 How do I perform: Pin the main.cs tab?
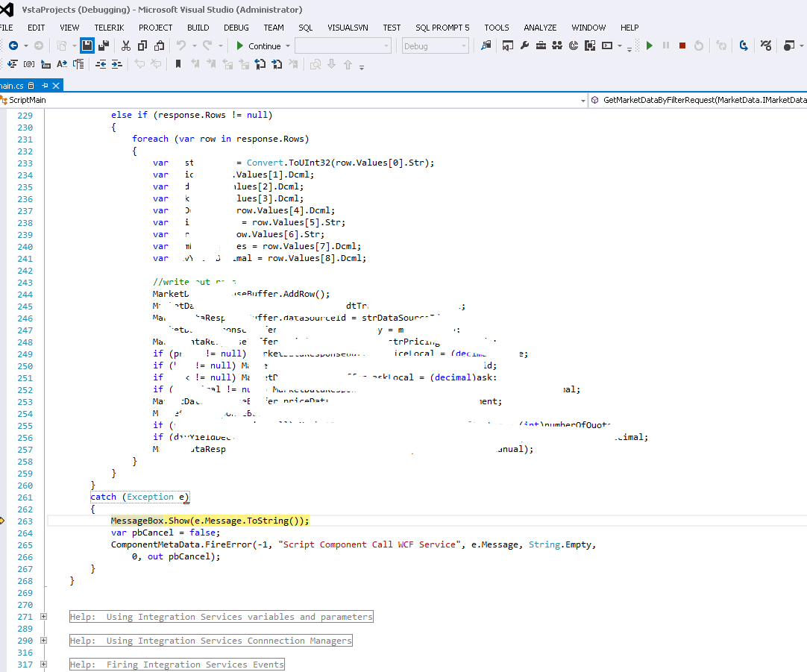click(45, 86)
